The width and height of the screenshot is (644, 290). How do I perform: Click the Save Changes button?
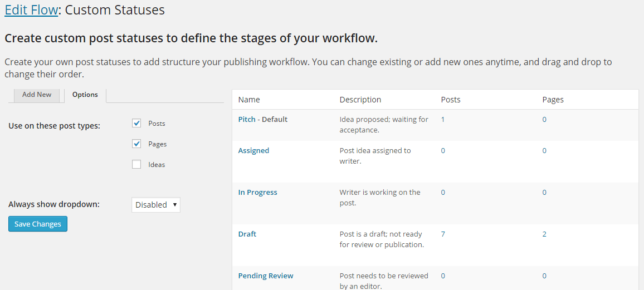point(38,224)
